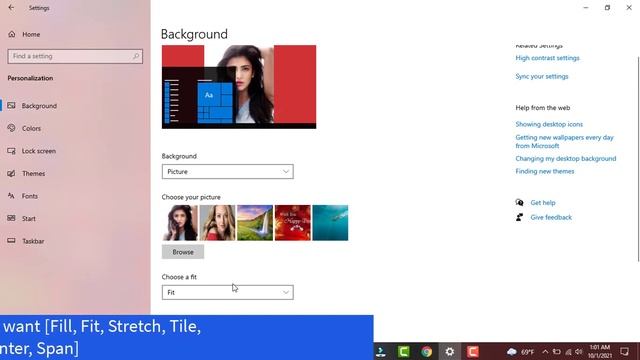Viewport: 640px width, 360px height.
Task: Go back with the Settings arrow
Action: coord(11,8)
